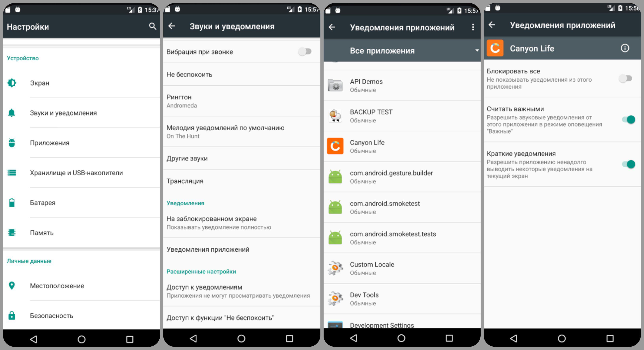The height and width of the screenshot is (350, 644).
Task: Open Custom Locale notification settings
Action: (x=401, y=267)
